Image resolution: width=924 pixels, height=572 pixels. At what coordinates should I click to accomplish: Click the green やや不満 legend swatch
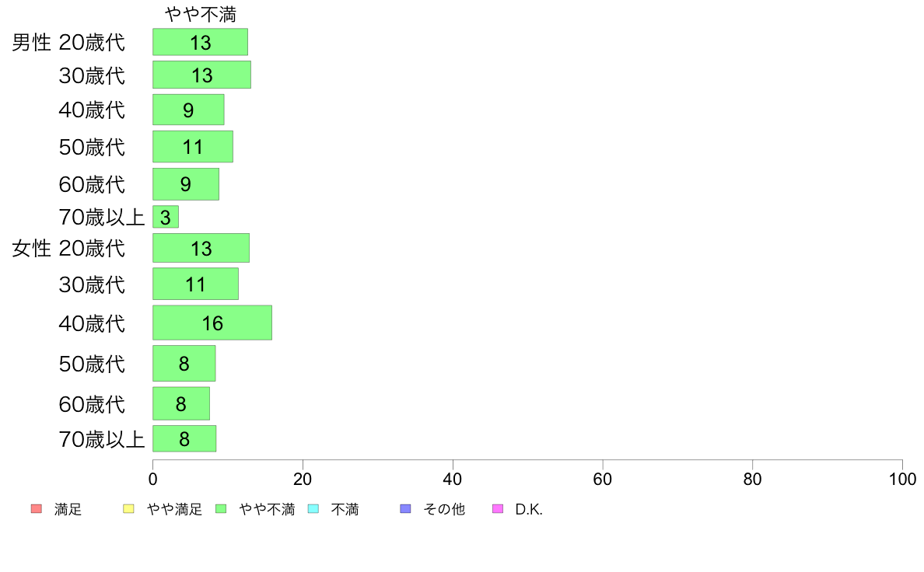pos(221,509)
